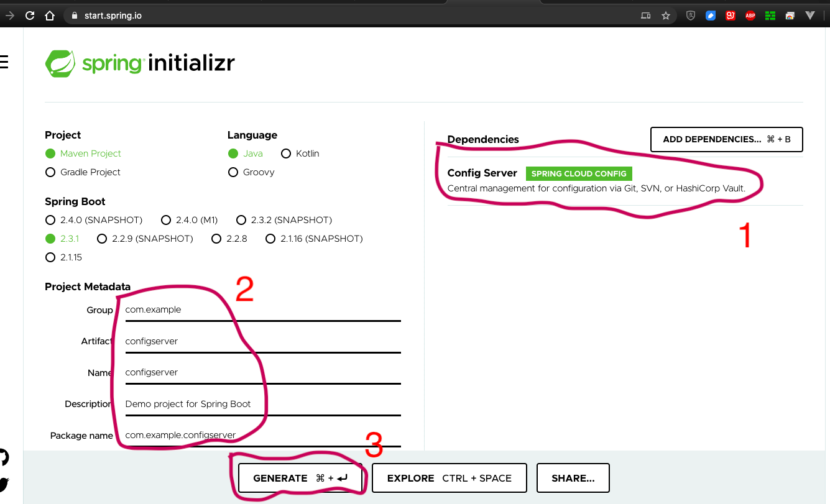Open the GitHub link icon
This screenshot has height=504, width=830.
coord(4,457)
